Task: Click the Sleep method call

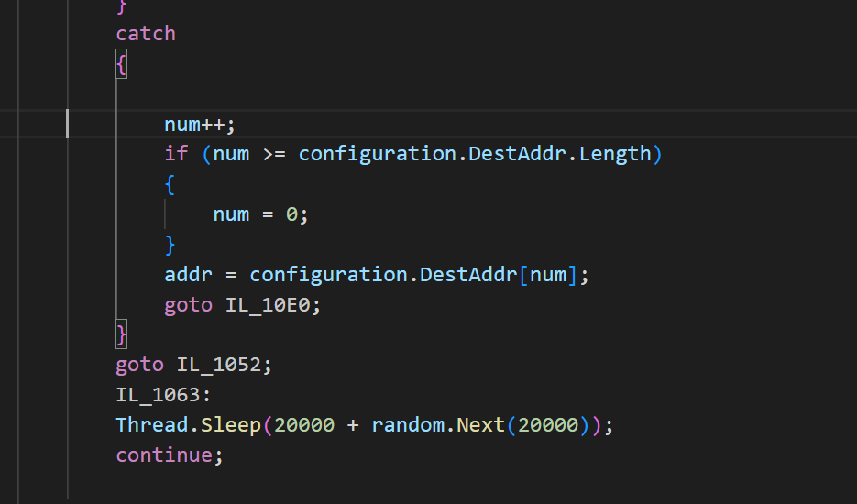Action: click(230, 425)
